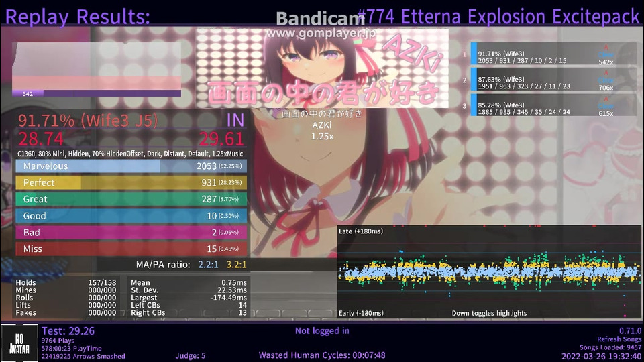The image size is (644, 362).
Task: Select the second score entry 87.63% (Wife3)
Action: pyautogui.click(x=553, y=79)
